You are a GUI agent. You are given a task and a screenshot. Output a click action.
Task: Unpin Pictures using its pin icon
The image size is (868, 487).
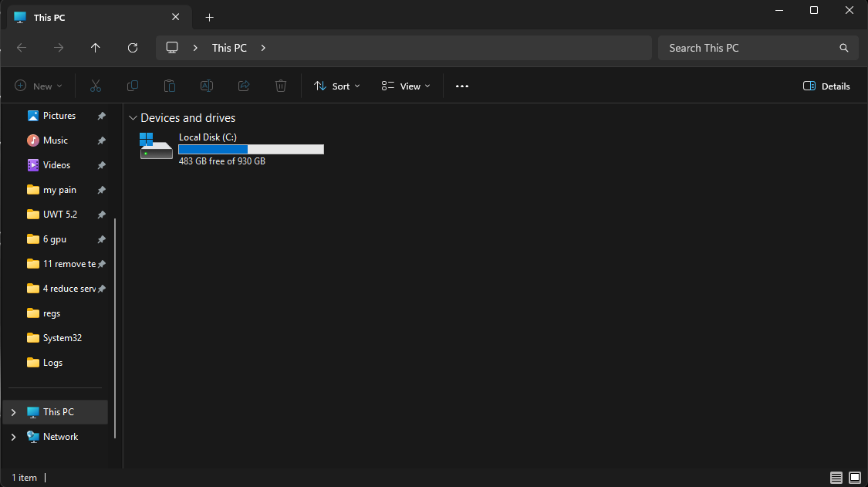pyautogui.click(x=101, y=116)
